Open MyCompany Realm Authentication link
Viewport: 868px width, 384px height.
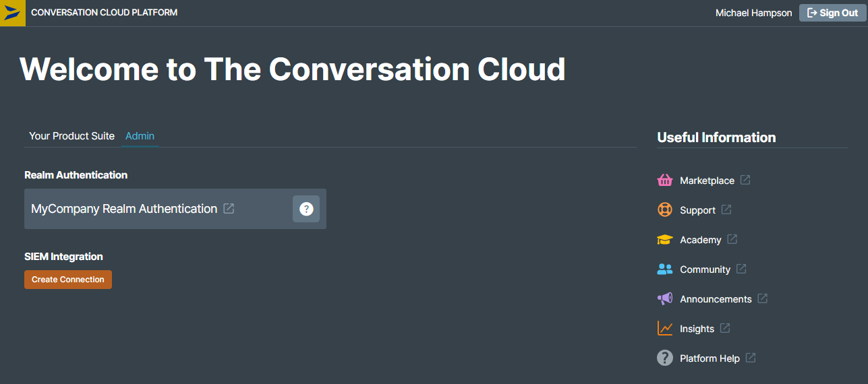pyautogui.click(x=124, y=209)
